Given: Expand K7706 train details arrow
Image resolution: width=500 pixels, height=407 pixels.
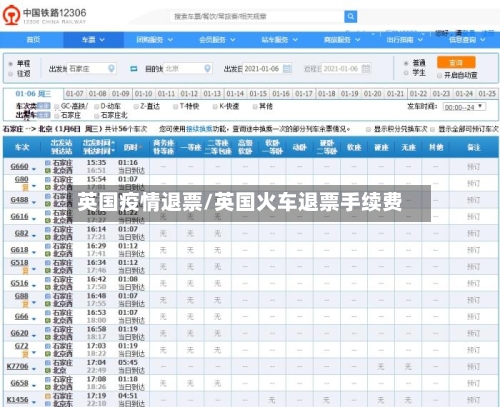Looking at the screenshot, I should pos(34,369).
